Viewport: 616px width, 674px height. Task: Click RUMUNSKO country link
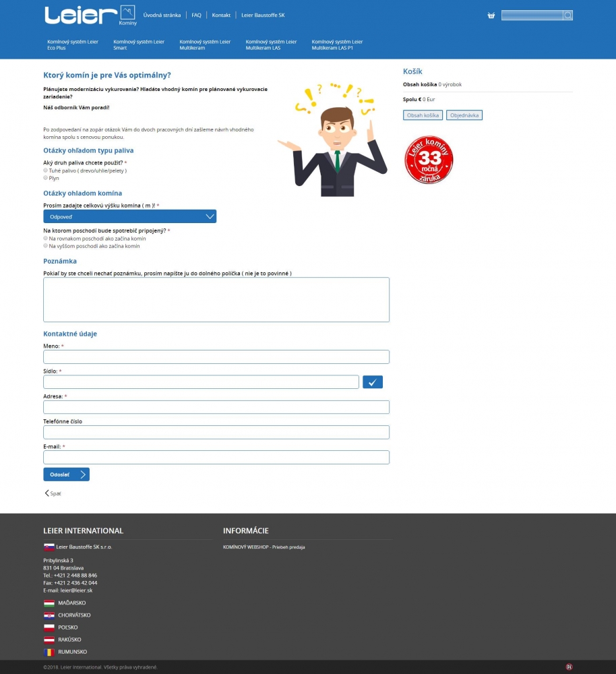tap(73, 652)
